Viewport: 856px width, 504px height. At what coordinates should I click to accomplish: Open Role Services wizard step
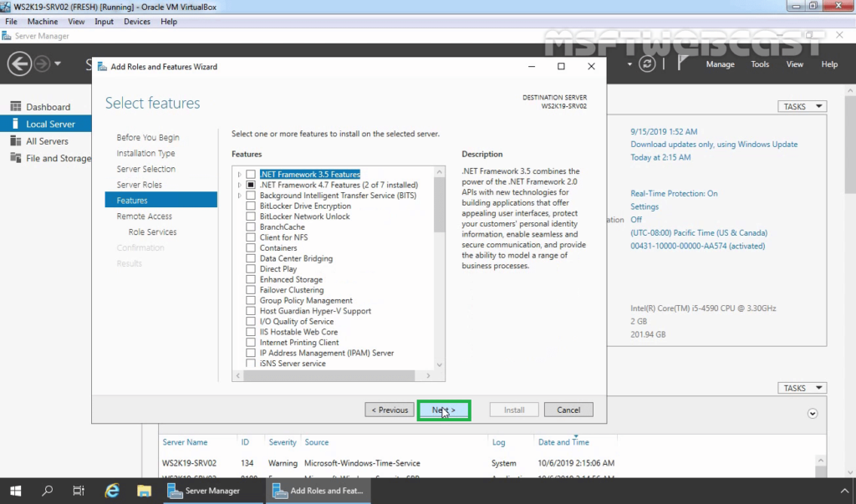pyautogui.click(x=152, y=232)
